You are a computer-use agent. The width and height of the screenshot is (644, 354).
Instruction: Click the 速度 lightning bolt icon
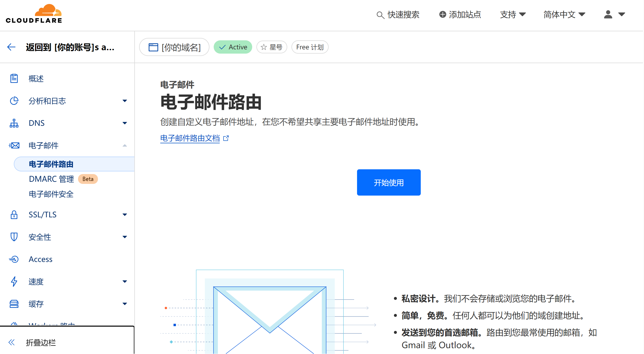[x=14, y=282]
